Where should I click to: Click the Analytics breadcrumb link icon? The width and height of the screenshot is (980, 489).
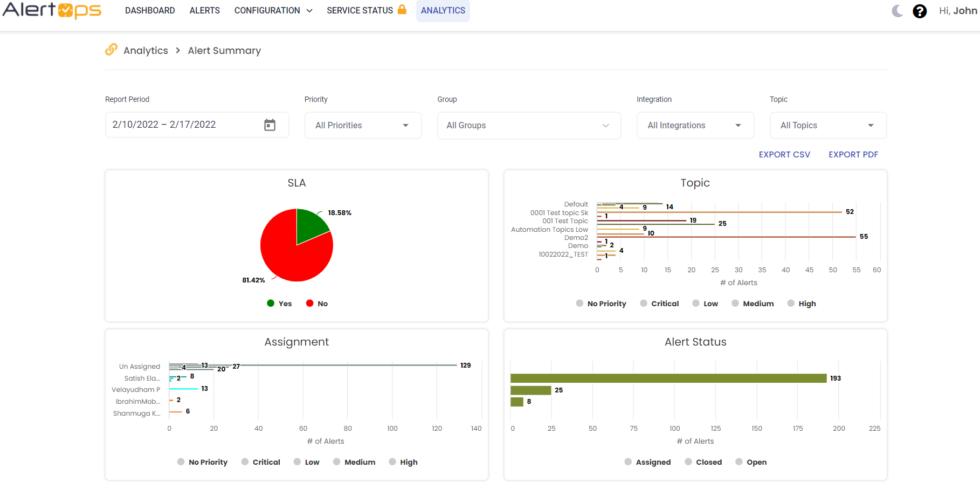[111, 50]
